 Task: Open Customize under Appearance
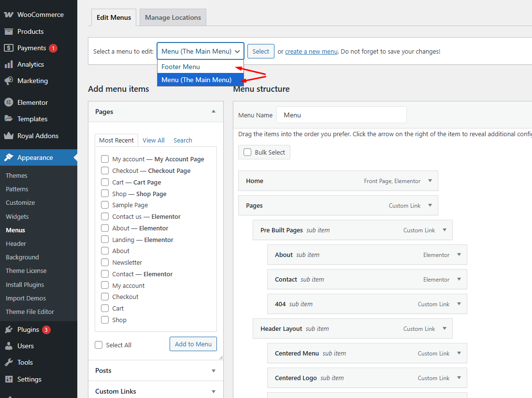point(20,203)
